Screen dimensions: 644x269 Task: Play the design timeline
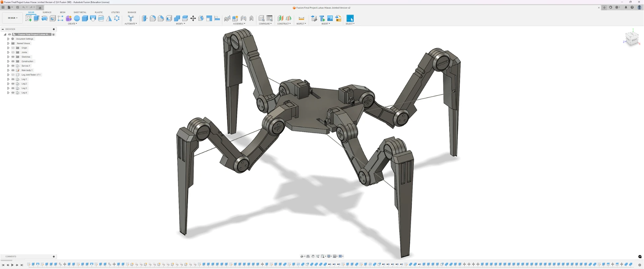point(12,265)
